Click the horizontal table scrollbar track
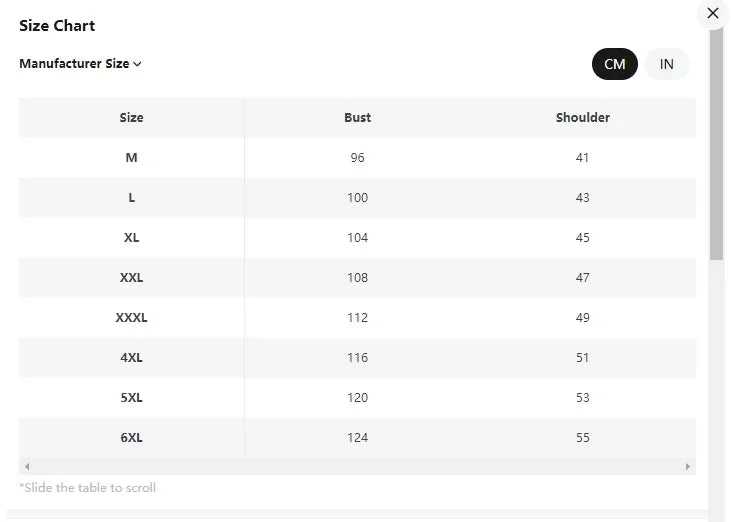Screen dimensions: 732x522 click(357, 467)
